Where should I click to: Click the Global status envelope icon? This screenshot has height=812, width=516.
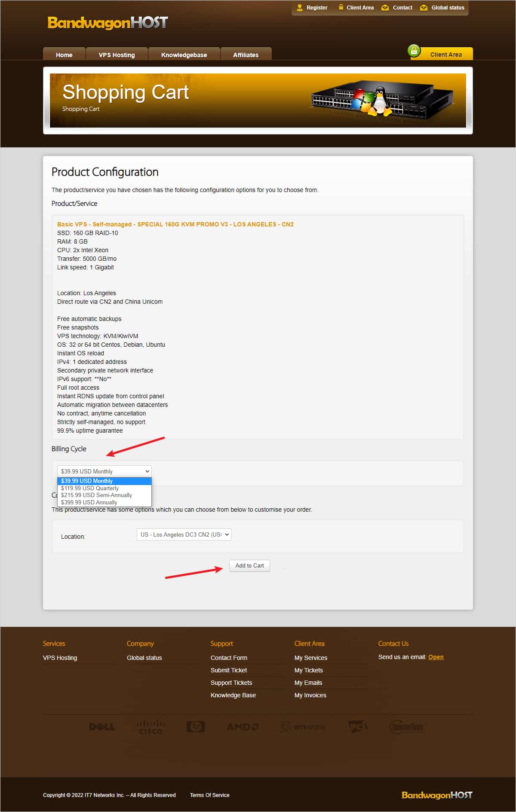click(424, 8)
